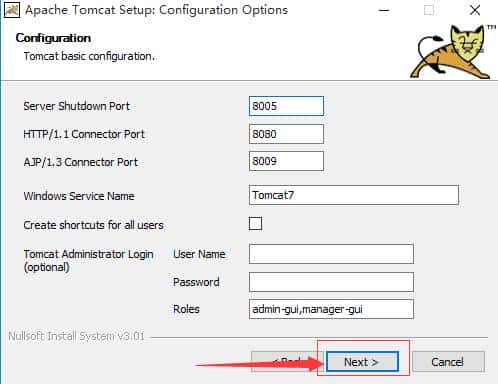
Task: Select the HTTP/1.1 Connector Port field
Action: tap(286, 134)
